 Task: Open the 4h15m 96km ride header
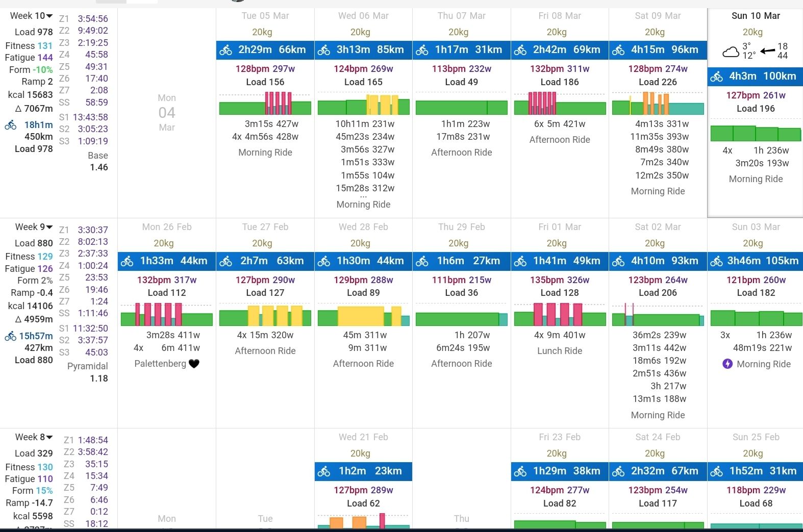click(x=658, y=50)
